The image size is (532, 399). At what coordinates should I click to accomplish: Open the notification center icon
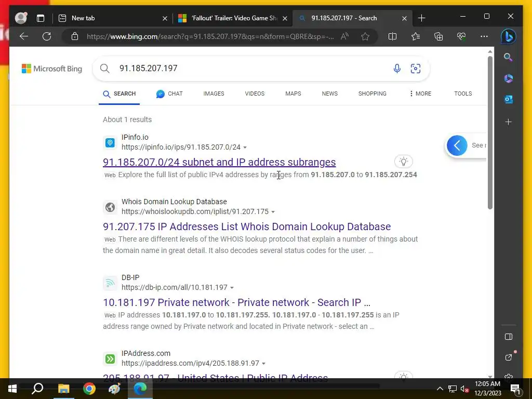(x=515, y=389)
